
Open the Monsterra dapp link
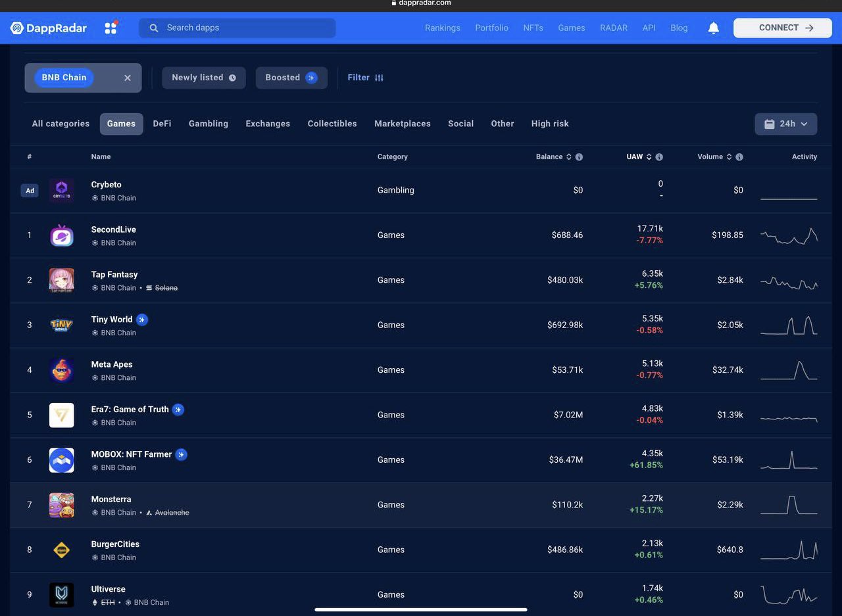click(x=111, y=500)
